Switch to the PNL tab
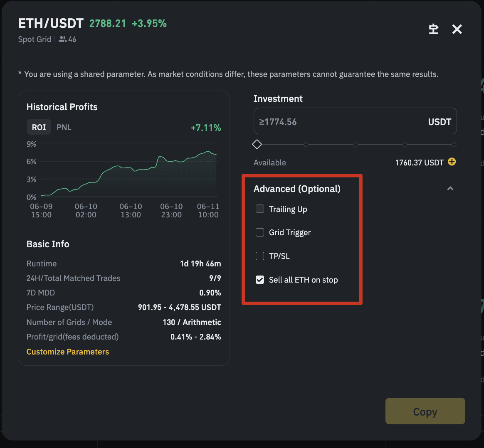484x448 pixels. tap(64, 128)
